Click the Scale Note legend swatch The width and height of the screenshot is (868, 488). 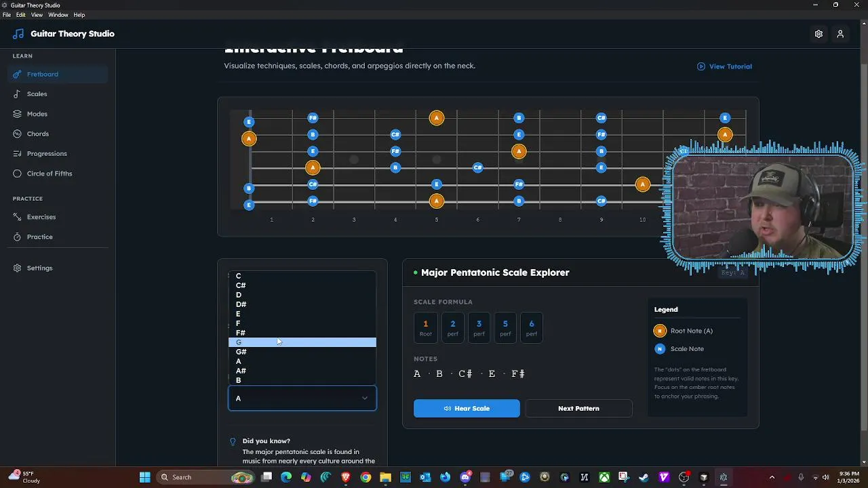[x=660, y=349]
